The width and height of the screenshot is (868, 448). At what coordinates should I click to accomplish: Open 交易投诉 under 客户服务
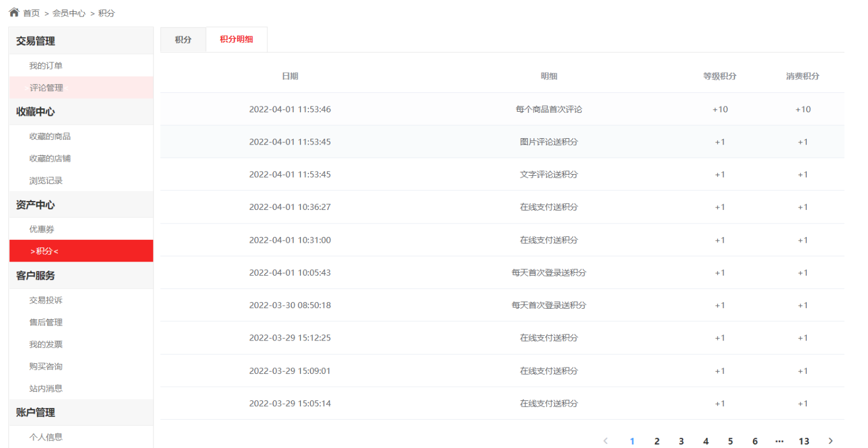coord(46,300)
